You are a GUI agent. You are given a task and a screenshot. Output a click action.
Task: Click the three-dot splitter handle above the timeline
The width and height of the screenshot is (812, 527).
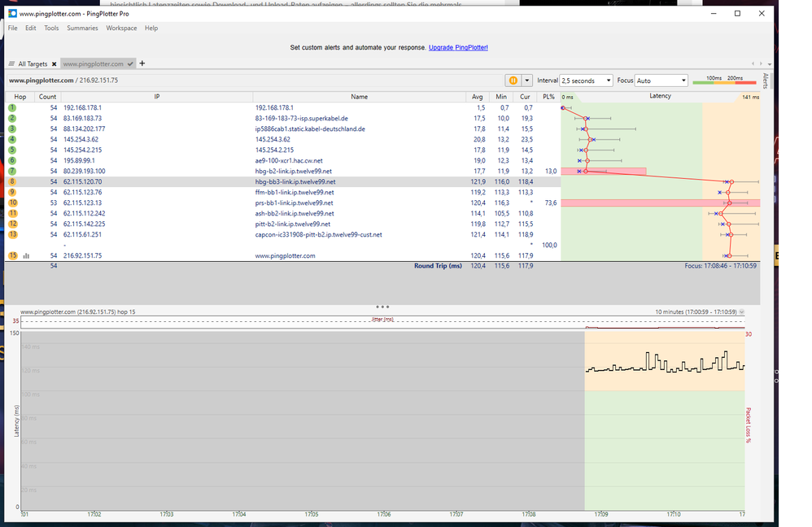click(x=382, y=307)
